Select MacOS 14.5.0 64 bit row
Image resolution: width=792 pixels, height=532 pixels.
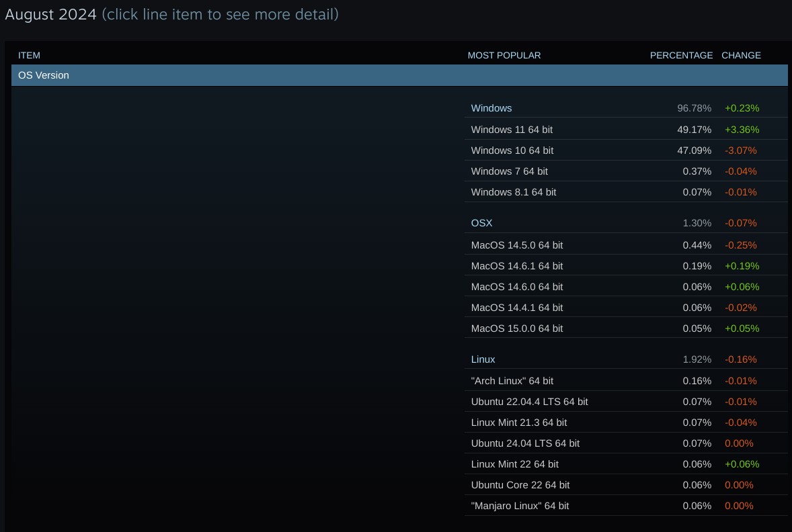(x=626, y=245)
